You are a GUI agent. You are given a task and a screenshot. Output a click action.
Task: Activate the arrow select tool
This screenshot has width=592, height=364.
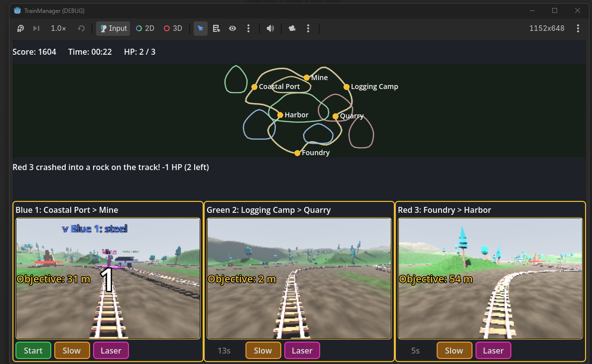pos(201,28)
